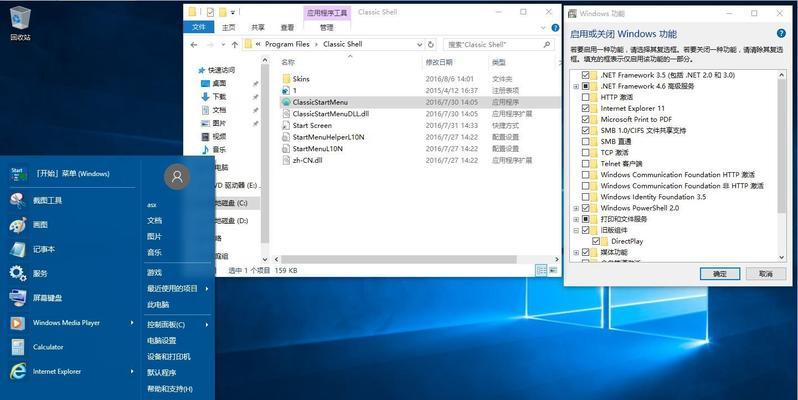Image resolution: width=798 pixels, height=400 pixels.
Task: Enable Windows Identity Foundation 3.5 checkbox
Action: click(x=585, y=197)
